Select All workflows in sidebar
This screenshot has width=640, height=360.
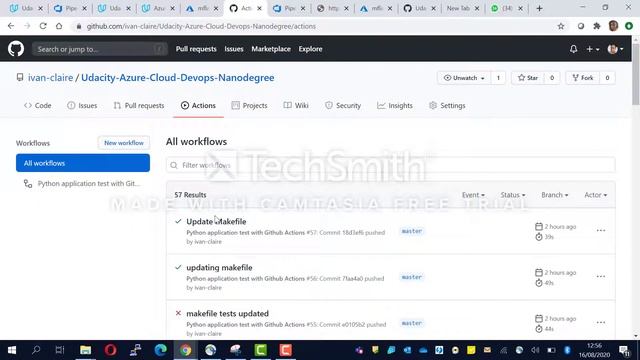[83, 163]
